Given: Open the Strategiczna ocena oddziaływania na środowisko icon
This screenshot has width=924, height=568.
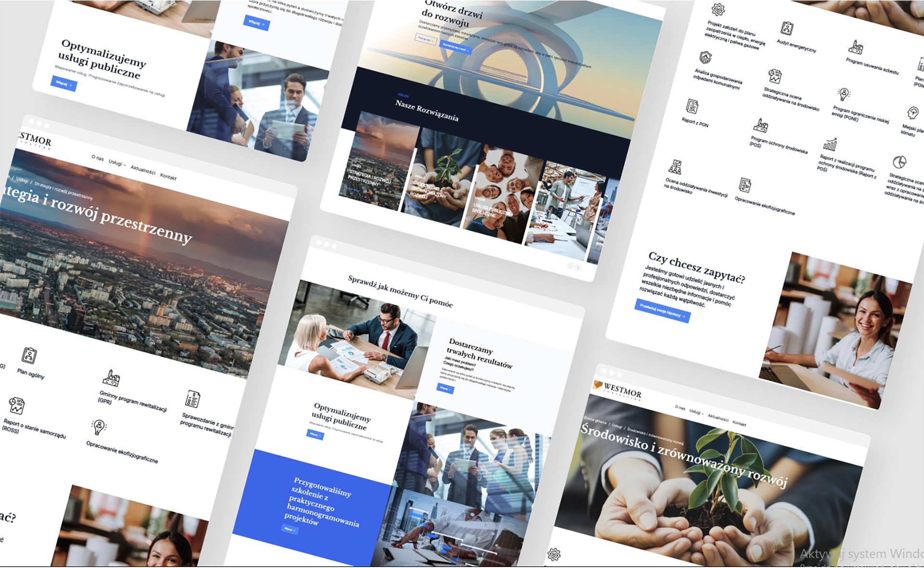Looking at the screenshot, I should [775, 76].
